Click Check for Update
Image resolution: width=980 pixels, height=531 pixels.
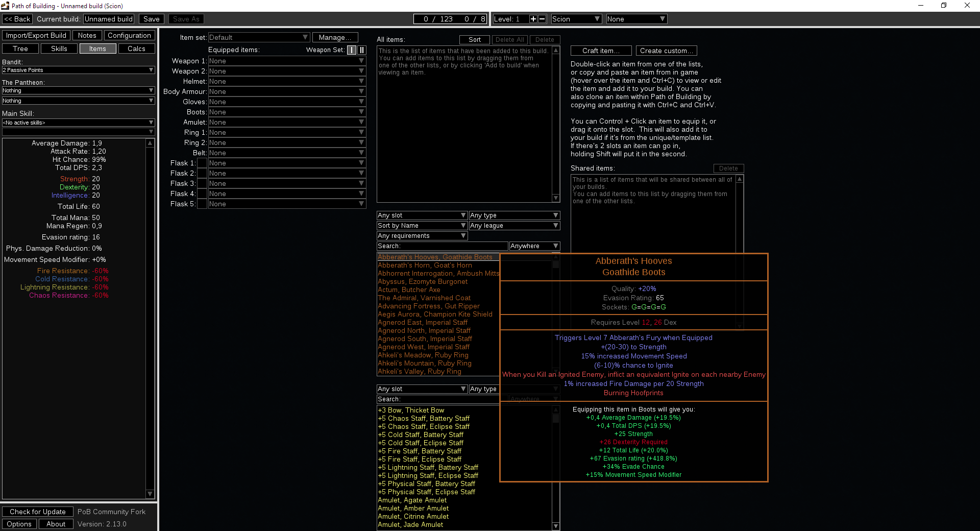[x=38, y=512]
